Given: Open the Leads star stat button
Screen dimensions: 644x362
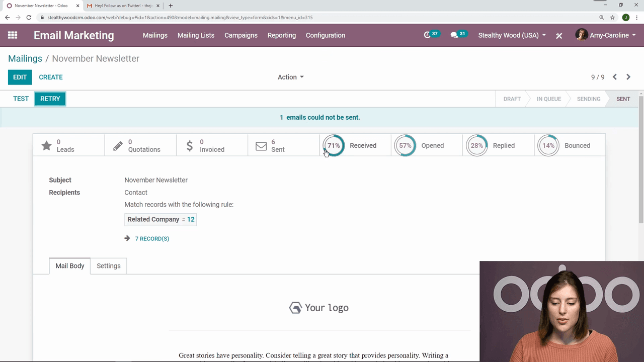Looking at the screenshot, I should (x=68, y=146).
